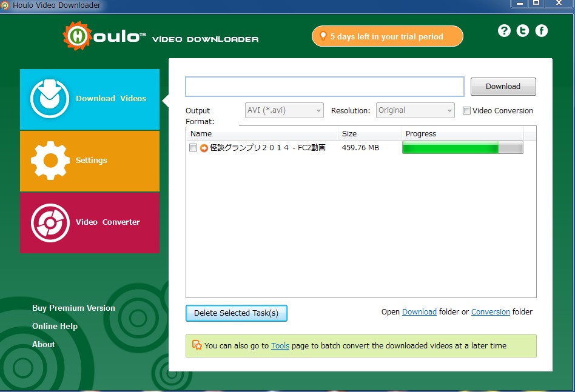Click the Progress column header
Viewport: 575px width, 392px height.
[x=462, y=134]
